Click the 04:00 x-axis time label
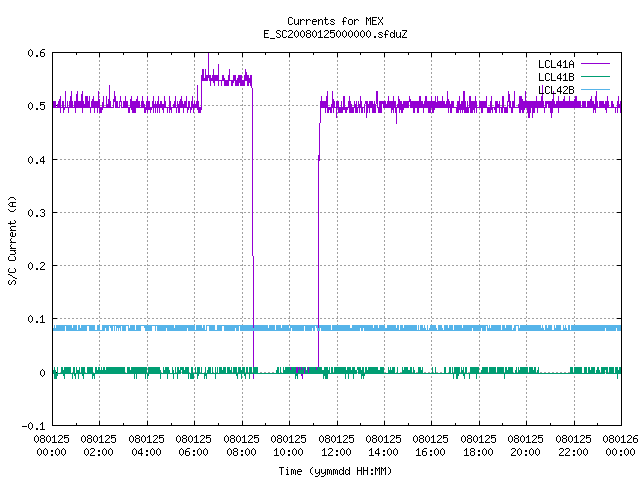 pos(146,452)
